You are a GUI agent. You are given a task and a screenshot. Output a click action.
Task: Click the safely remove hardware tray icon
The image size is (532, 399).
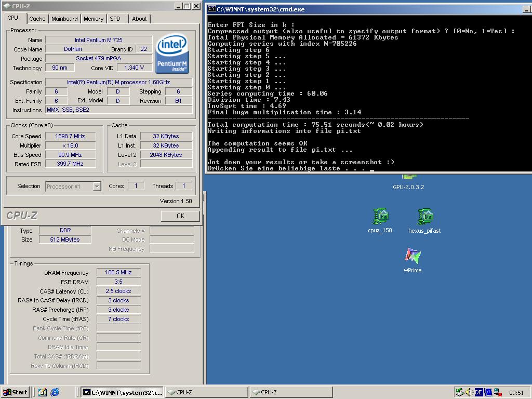click(459, 392)
